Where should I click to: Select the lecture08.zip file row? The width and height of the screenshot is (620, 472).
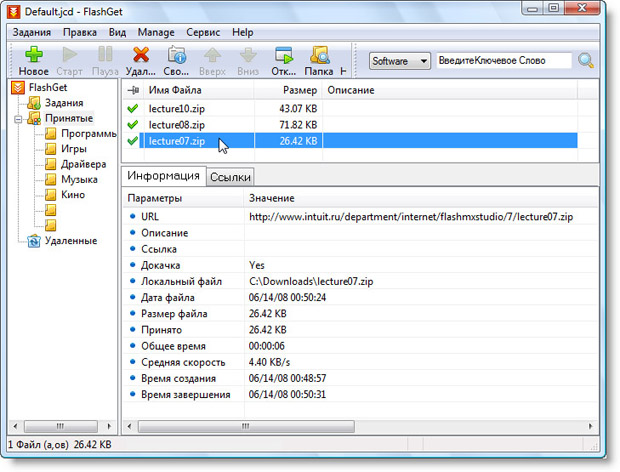pos(352,125)
